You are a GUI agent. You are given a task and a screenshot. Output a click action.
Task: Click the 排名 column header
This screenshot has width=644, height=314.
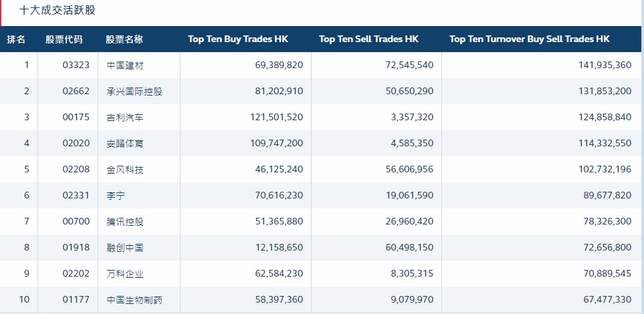pos(17,39)
